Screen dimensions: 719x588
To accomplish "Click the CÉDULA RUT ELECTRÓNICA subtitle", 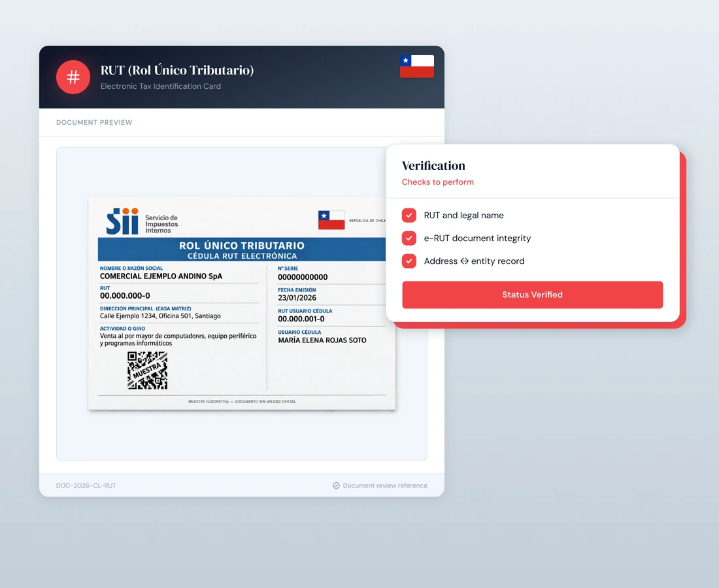I will 242,256.
